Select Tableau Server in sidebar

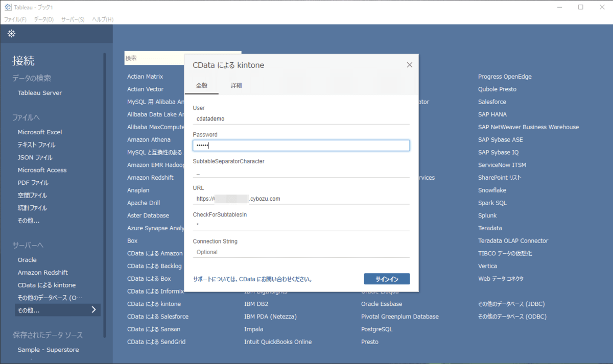coord(40,93)
